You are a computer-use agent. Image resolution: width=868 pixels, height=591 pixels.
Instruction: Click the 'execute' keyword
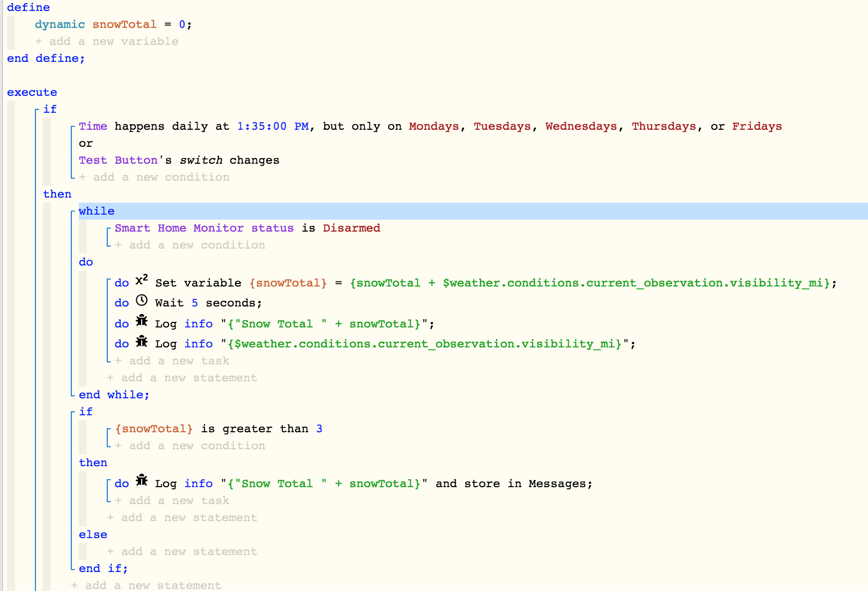point(32,92)
